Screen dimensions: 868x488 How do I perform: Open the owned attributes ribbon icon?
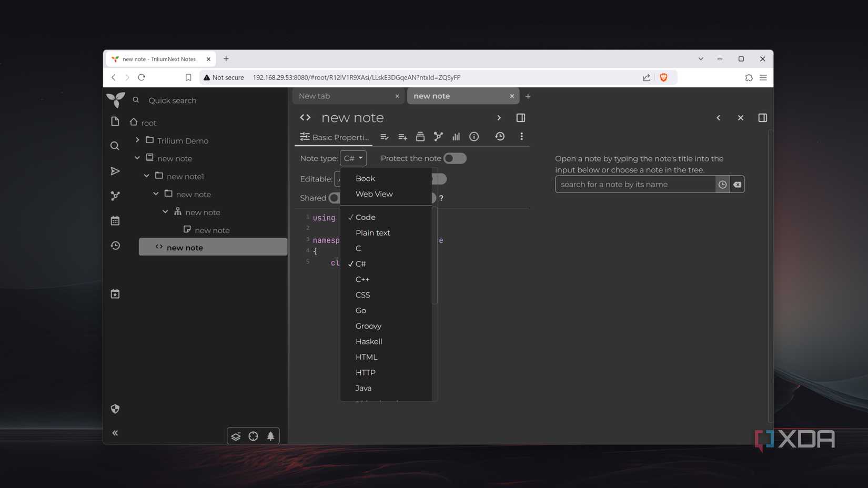coord(385,137)
